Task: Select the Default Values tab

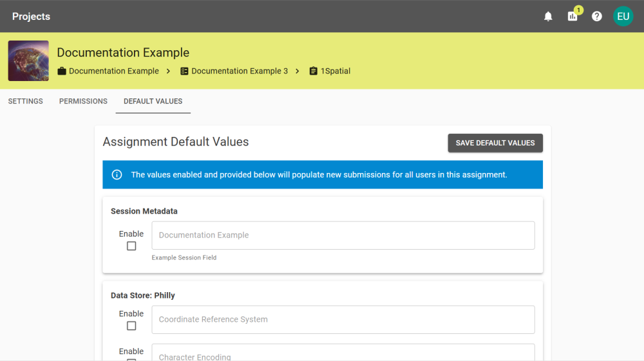Action: click(x=153, y=101)
